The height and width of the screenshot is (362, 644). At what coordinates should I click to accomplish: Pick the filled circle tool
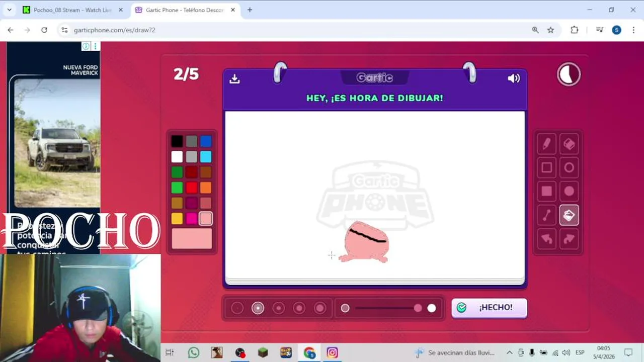[x=569, y=191]
